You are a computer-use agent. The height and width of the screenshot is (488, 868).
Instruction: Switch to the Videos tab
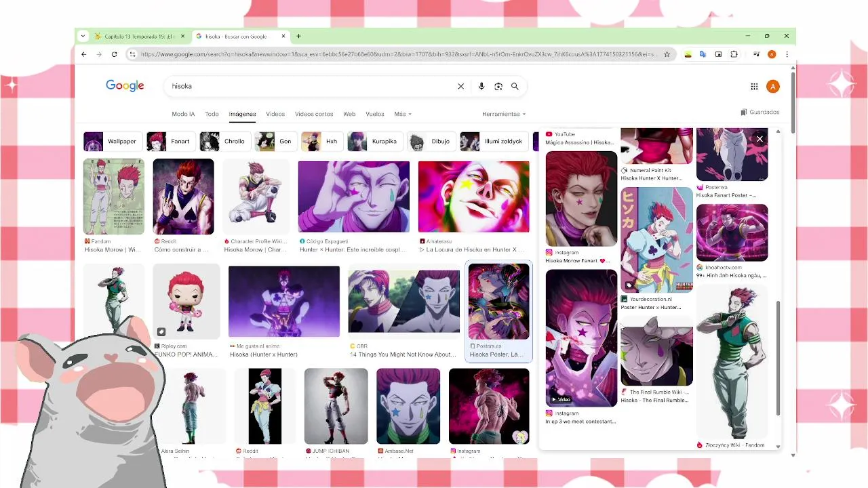(275, 114)
